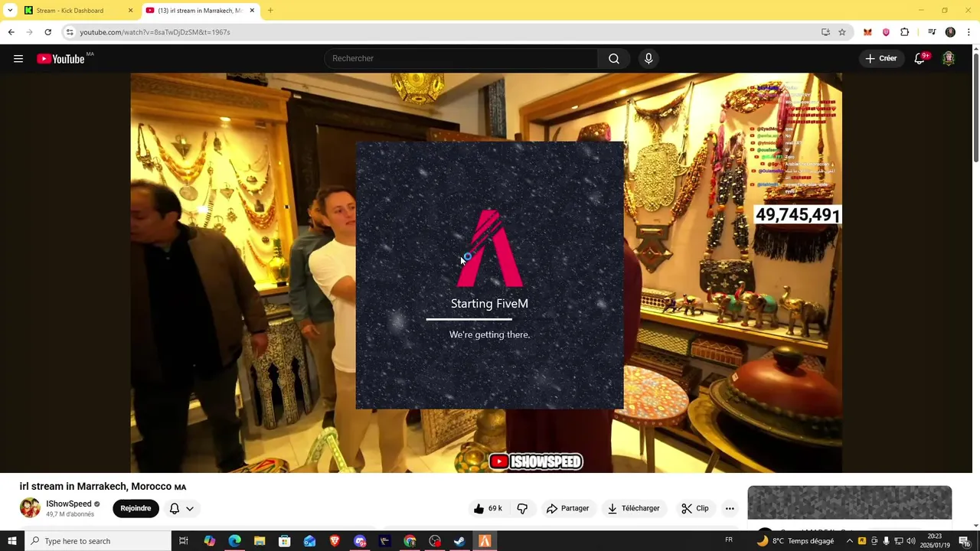Close the Kick Dashboard tab
980x551 pixels.
coord(130,11)
